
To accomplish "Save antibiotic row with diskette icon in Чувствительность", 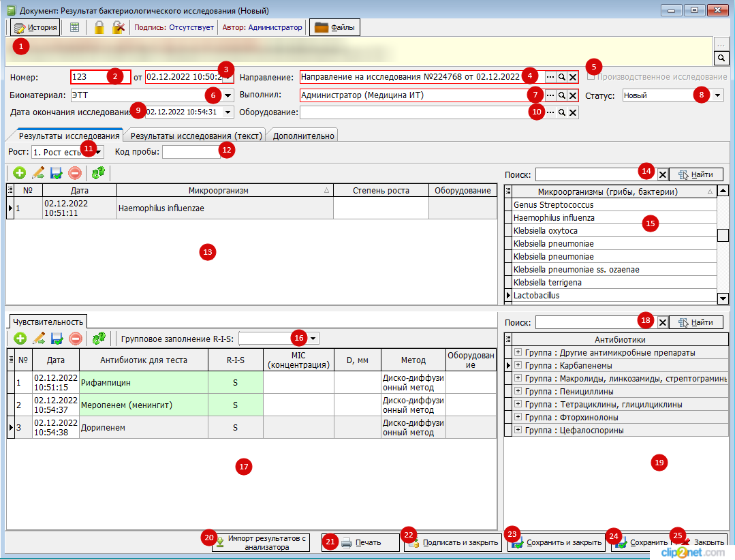I will 57,339.
